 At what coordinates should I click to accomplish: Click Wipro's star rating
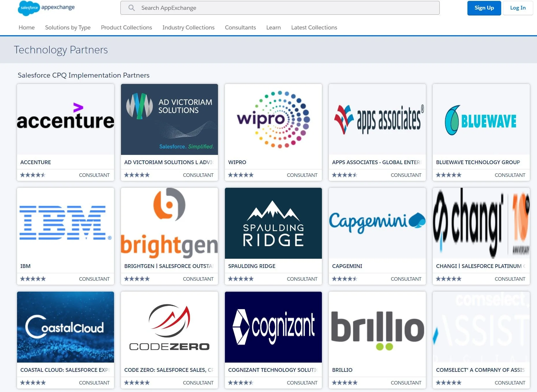[241, 175]
